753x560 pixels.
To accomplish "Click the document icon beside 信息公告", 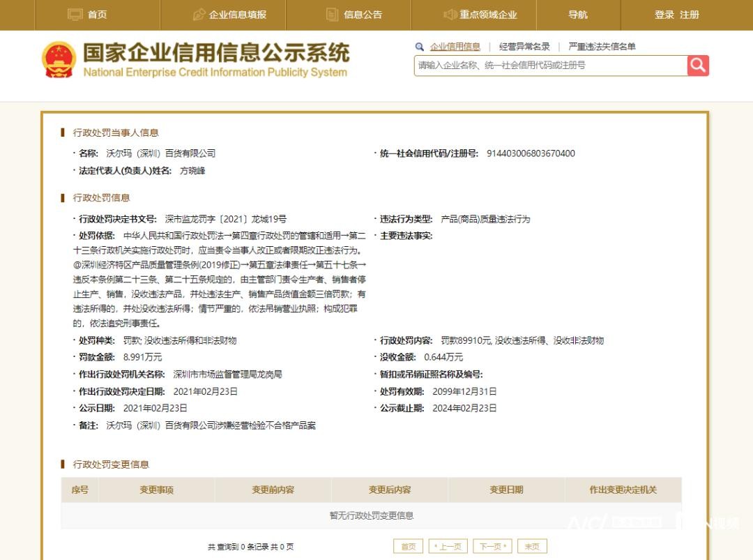I will coord(333,15).
